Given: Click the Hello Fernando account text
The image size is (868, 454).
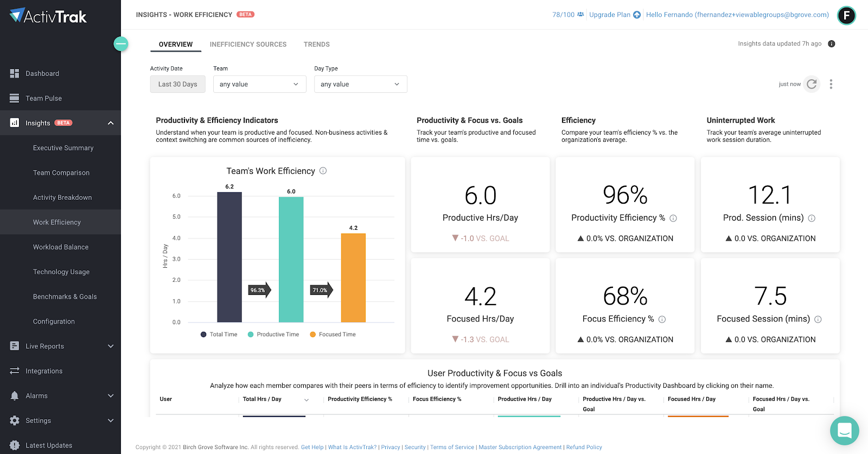Looking at the screenshot, I should click(x=737, y=15).
